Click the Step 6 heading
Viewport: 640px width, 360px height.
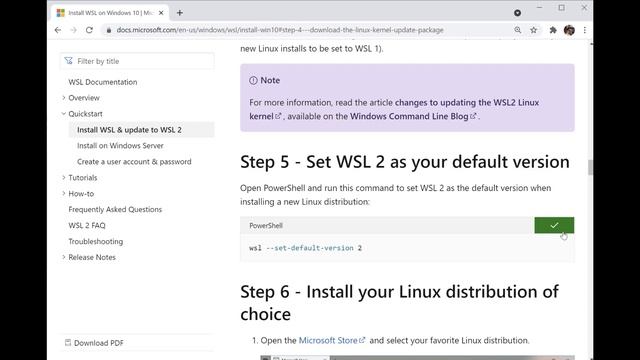[399, 303]
